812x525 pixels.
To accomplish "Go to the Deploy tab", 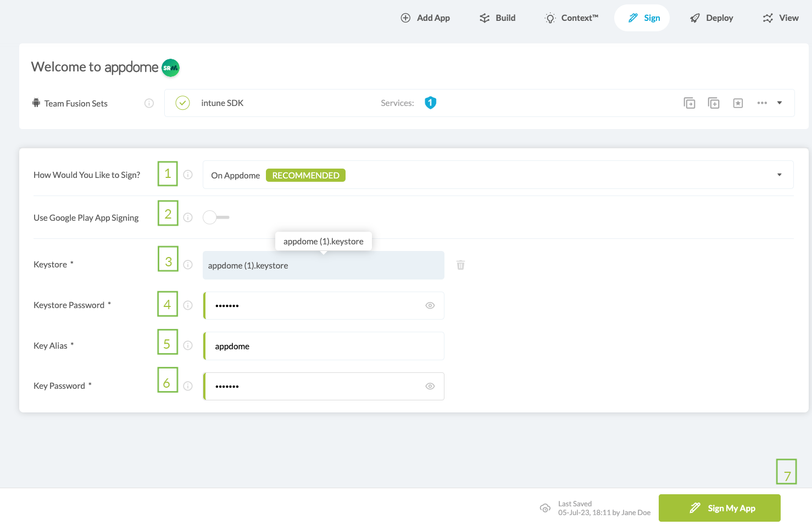I will point(711,18).
